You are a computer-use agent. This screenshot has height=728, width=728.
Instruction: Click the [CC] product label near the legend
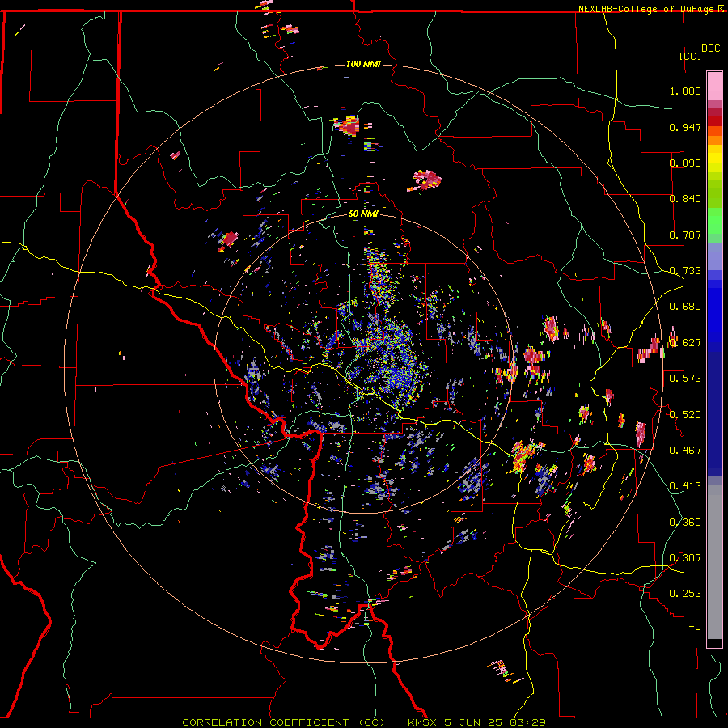691,56
